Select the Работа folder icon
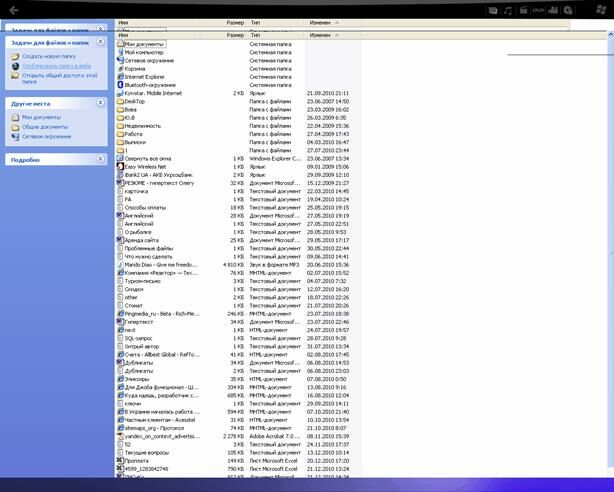Screen dimensions: 614x492 point(120,134)
